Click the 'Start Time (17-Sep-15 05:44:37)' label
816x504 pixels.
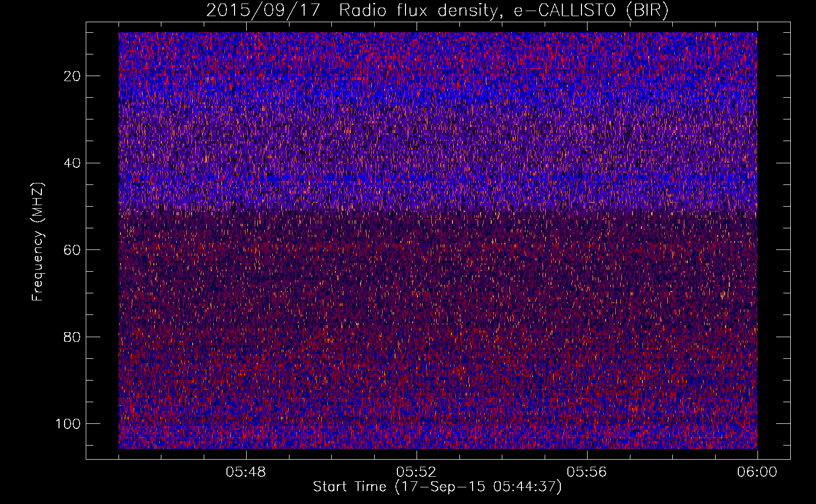437,487
